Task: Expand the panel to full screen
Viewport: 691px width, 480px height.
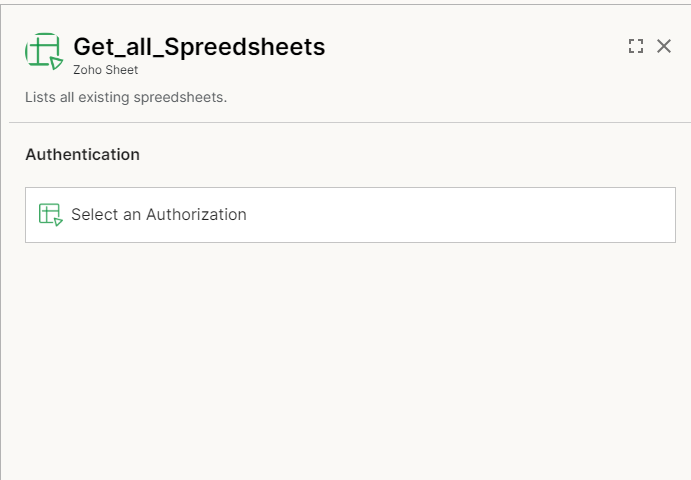Action: tap(635, 46)
